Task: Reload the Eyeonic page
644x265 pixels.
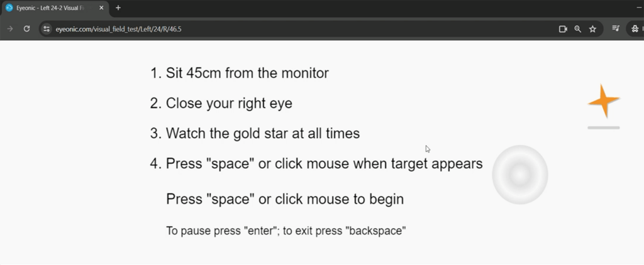Action: click(26, 29)
